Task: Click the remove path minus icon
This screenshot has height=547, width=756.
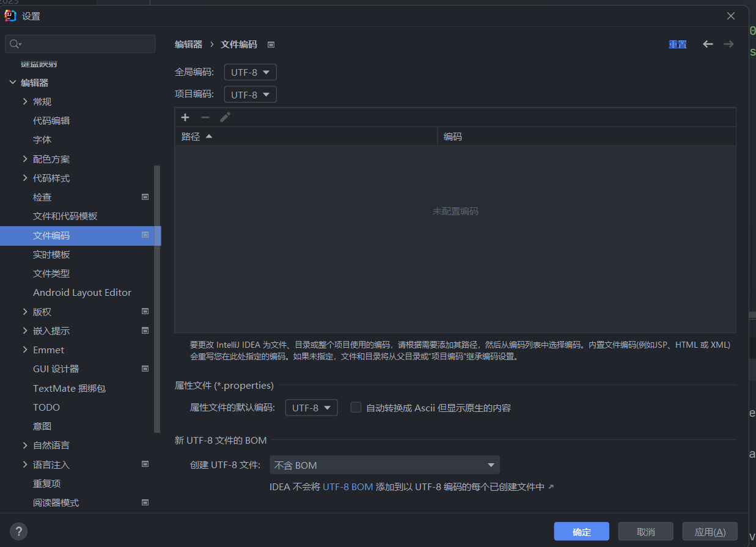Action: tap(205, 117)
